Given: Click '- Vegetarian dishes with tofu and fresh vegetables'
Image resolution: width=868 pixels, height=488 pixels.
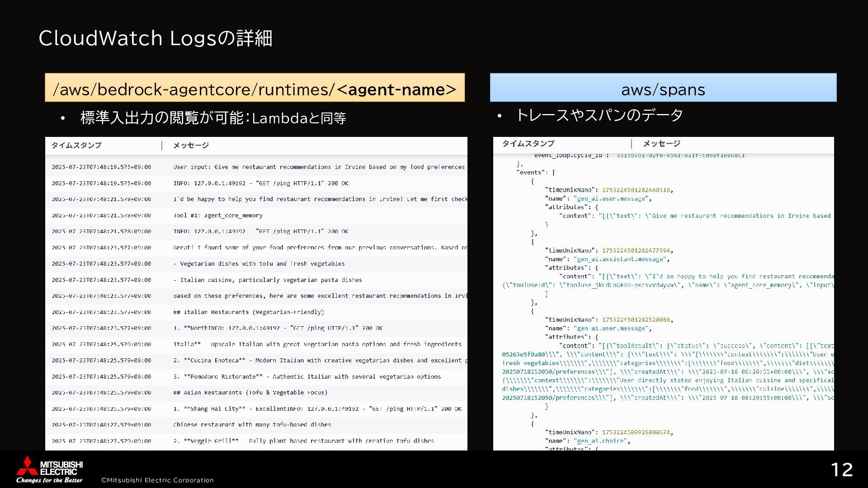Looking at the screenshot, I should 259,263.
